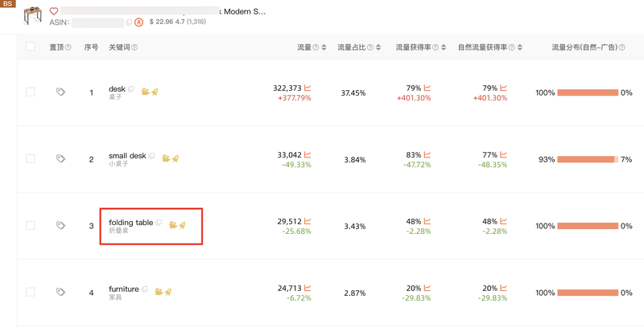Image resolution: width=644 pixels, height=328 pixels.
Task: Click help icon next to 关键词 header
Action: (x=134, y=47)
